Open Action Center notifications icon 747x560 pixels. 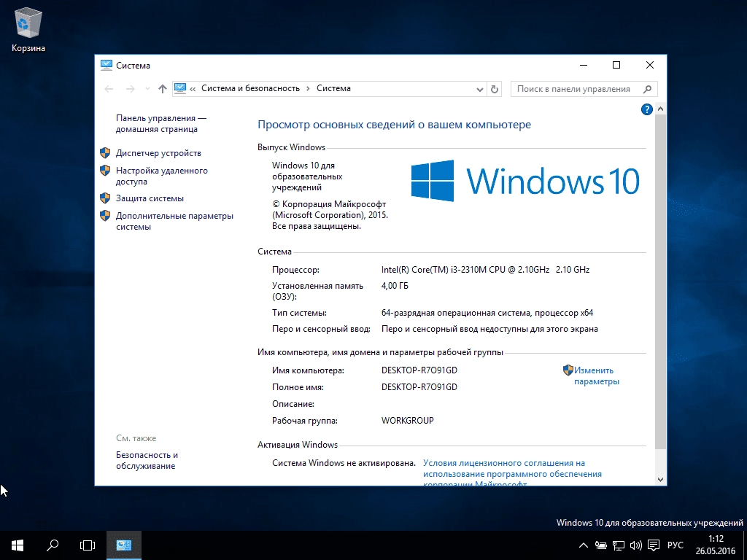[x=654, y=545]
